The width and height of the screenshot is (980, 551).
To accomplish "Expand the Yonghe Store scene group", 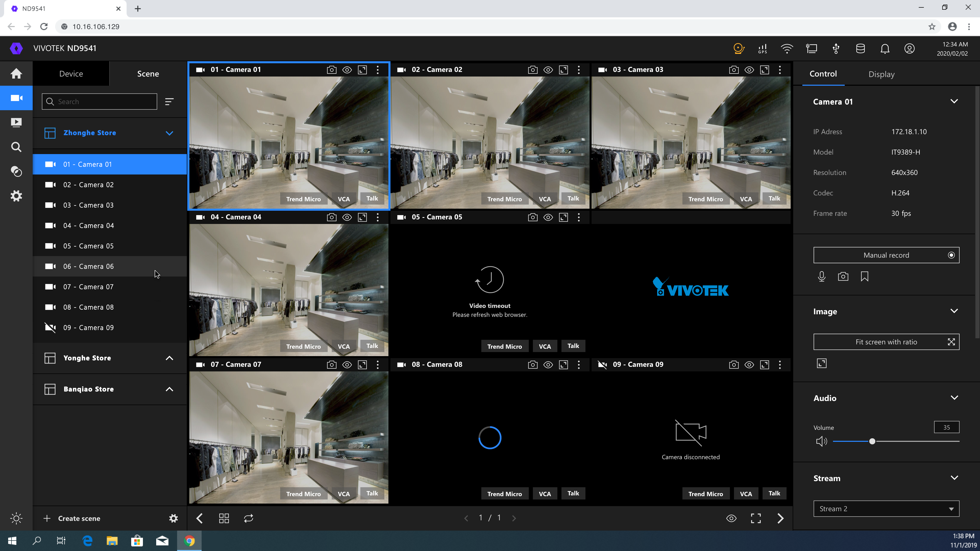I will [169, 358].
